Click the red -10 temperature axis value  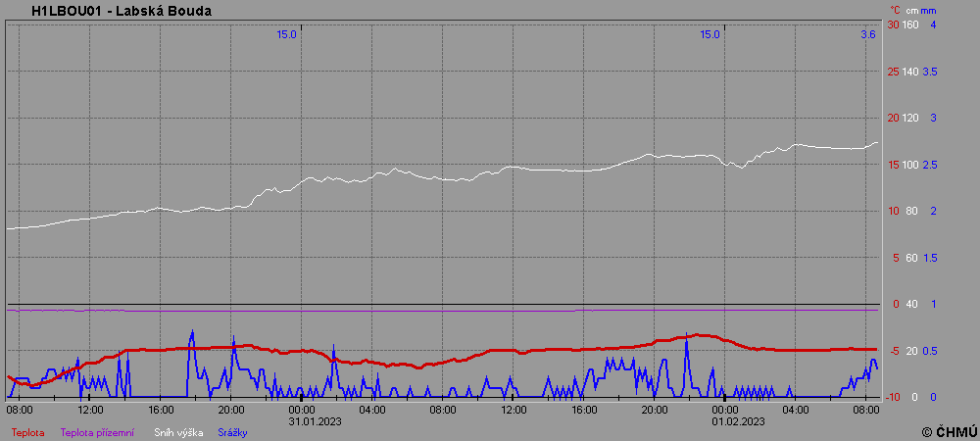(891, 397)
